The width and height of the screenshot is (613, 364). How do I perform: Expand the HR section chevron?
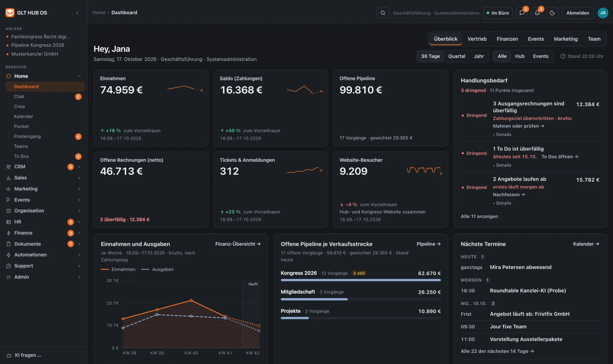point(79,222)
